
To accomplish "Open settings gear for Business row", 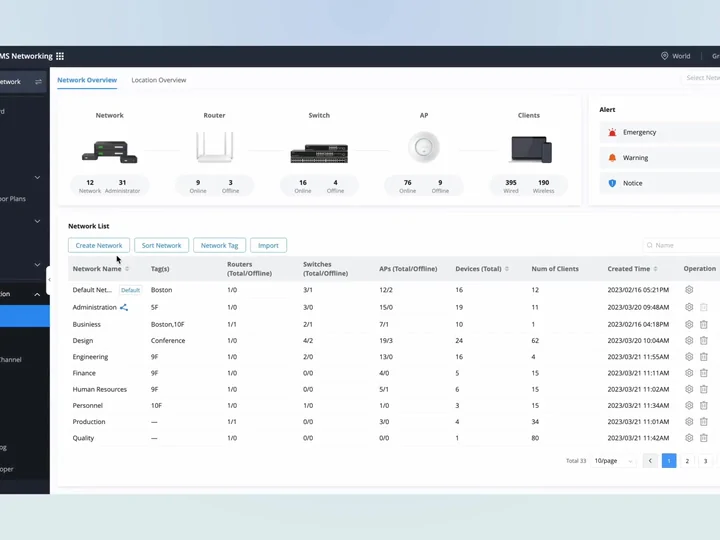I will (x=689, y=324).
